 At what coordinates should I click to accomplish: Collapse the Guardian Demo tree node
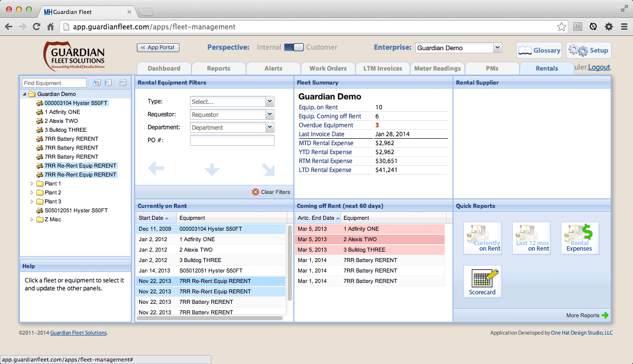24,94
